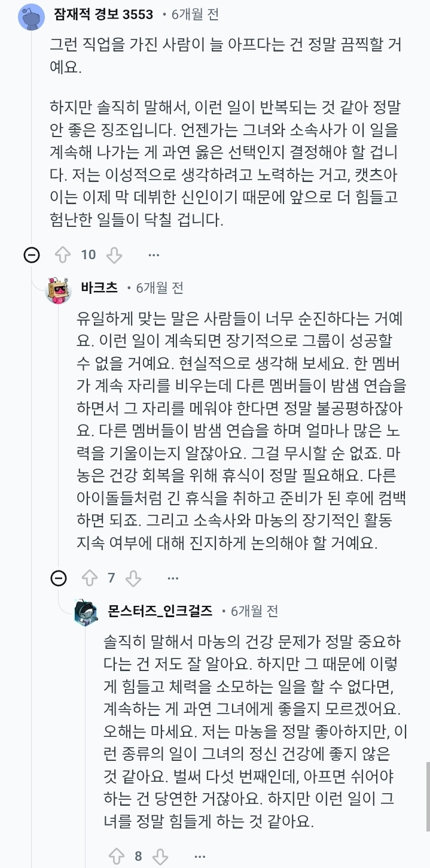Open 잠재적 경보 3553 profile avatar
Screen dimensions: 430x868
click(32, 16)
